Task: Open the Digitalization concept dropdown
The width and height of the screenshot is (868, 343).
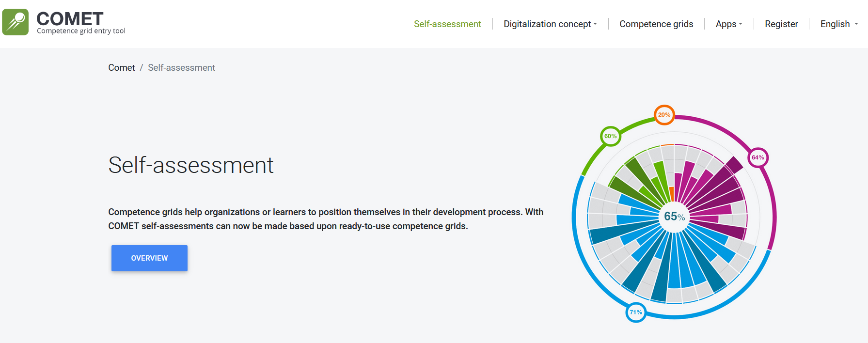Action: pyautogui.click(x=550, y=24)
